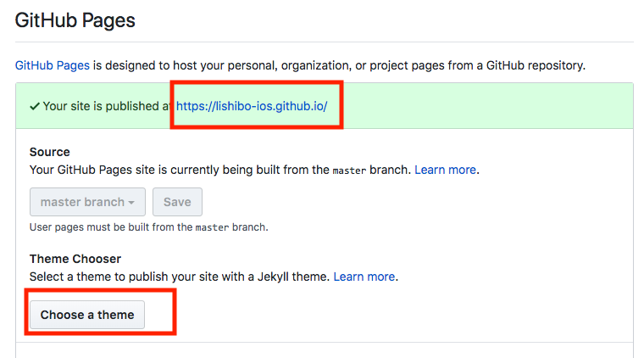The height and width of the screenshot is (358, 644).
Task: Click 'Select a theme to publish' description
Action: click(180, 277)
